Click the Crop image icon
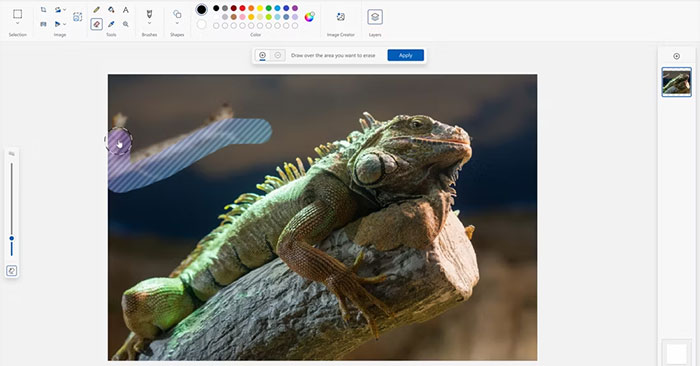The width and height of the screenshot is (700, 366). [x=43, y=9]
